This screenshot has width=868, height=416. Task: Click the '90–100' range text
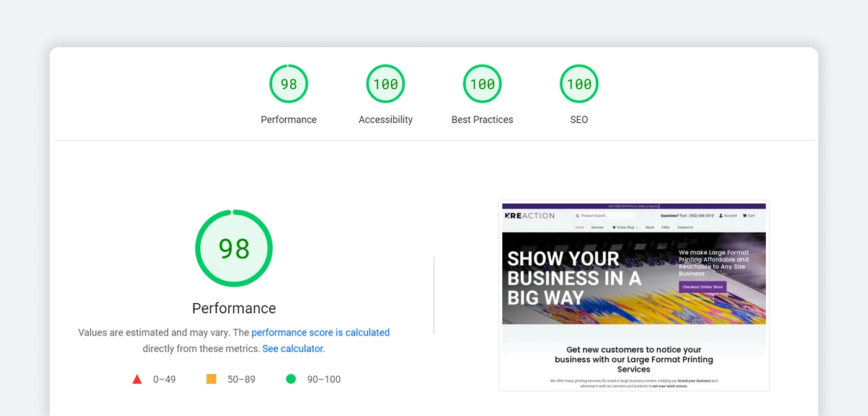tap(324, 379)
